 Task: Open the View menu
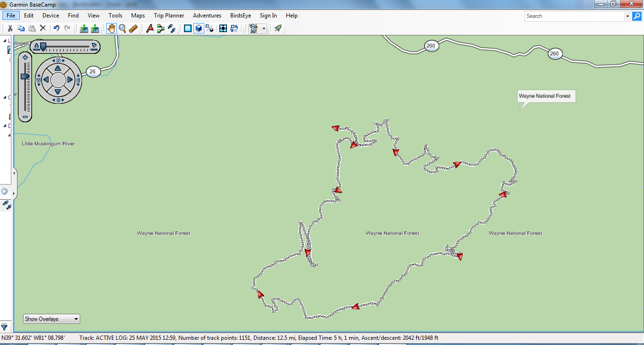tap(94, 16)
